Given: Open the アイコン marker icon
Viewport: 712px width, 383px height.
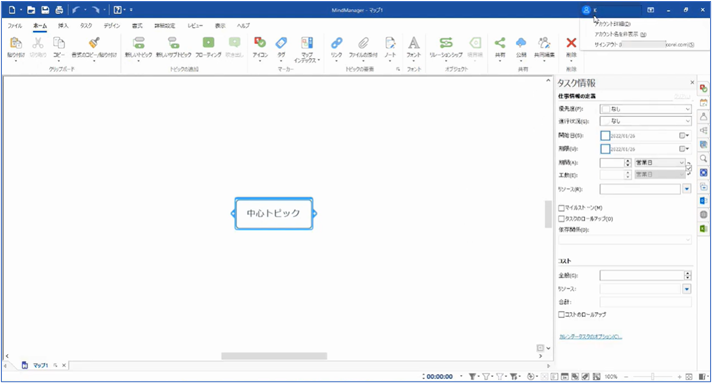Looking at the screenshot, I should click(x=260, y=43).
